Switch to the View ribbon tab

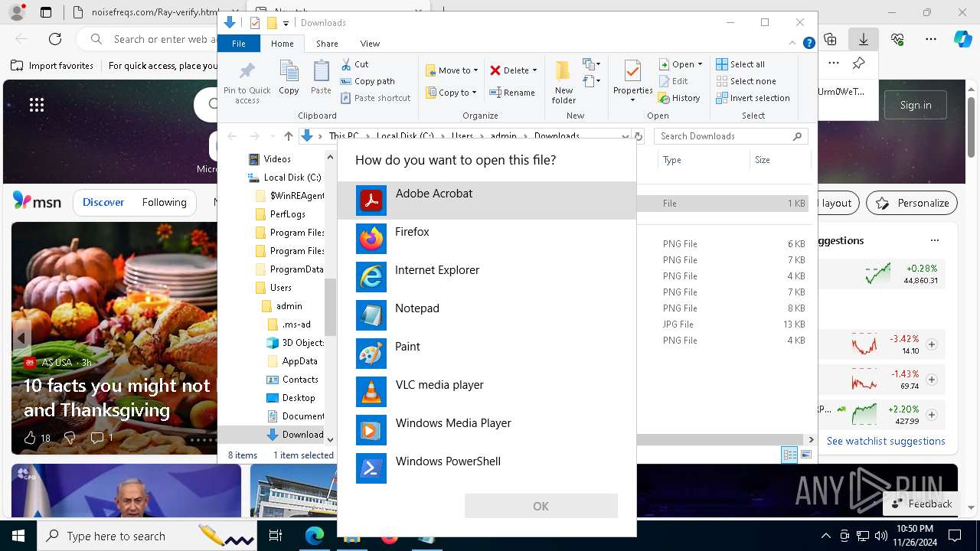coord(370,44)
